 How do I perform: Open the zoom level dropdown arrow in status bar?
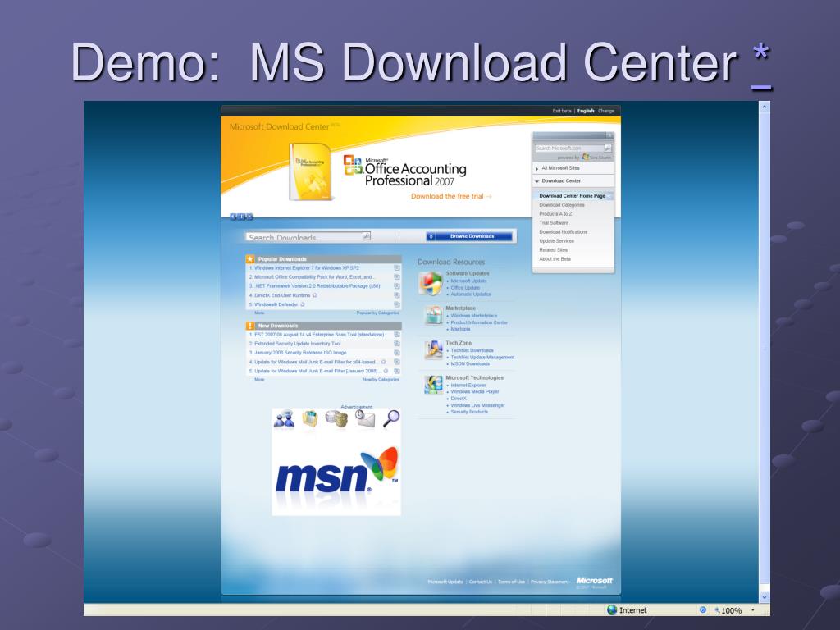point(753,610)
